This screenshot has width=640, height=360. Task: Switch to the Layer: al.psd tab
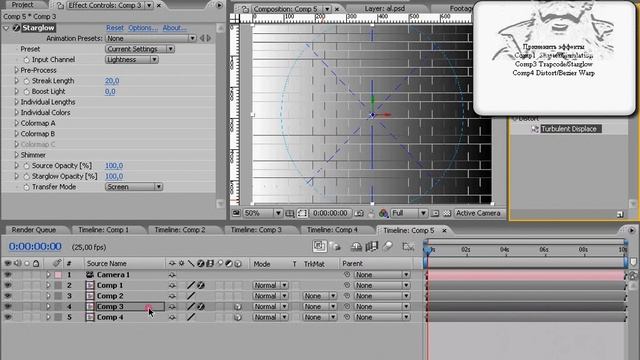click(384, 8)
